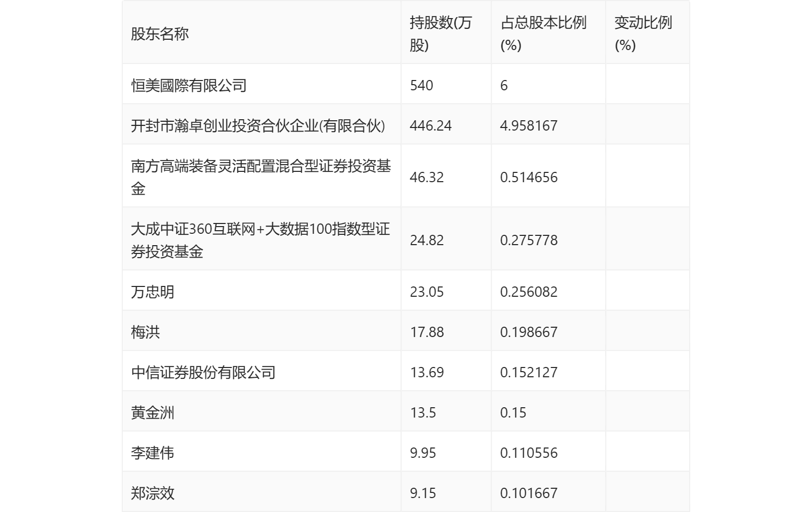Click the 持股数(万股) column header
Viewport: 812px width, 512px height.
[x=441, y=34]
